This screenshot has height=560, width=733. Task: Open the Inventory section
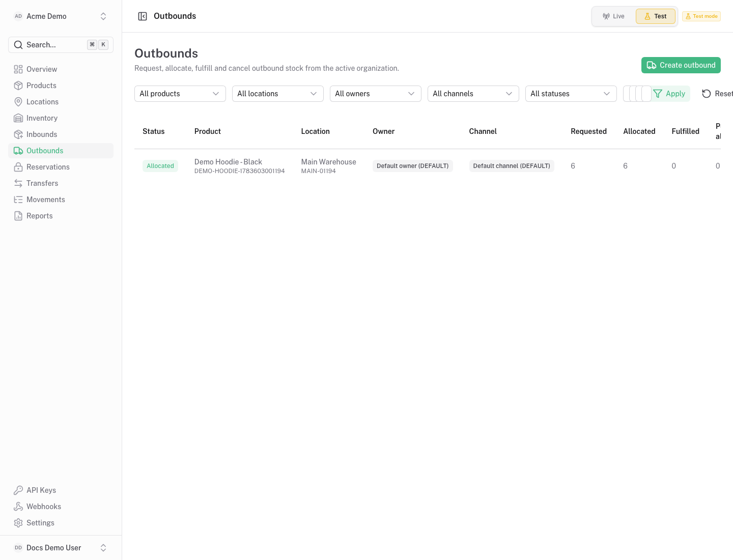[61, 118]
